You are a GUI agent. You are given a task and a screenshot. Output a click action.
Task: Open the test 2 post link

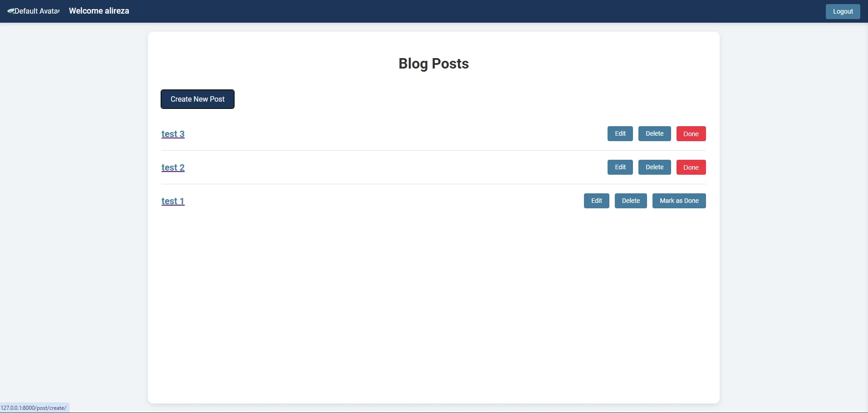click(173, 167)
